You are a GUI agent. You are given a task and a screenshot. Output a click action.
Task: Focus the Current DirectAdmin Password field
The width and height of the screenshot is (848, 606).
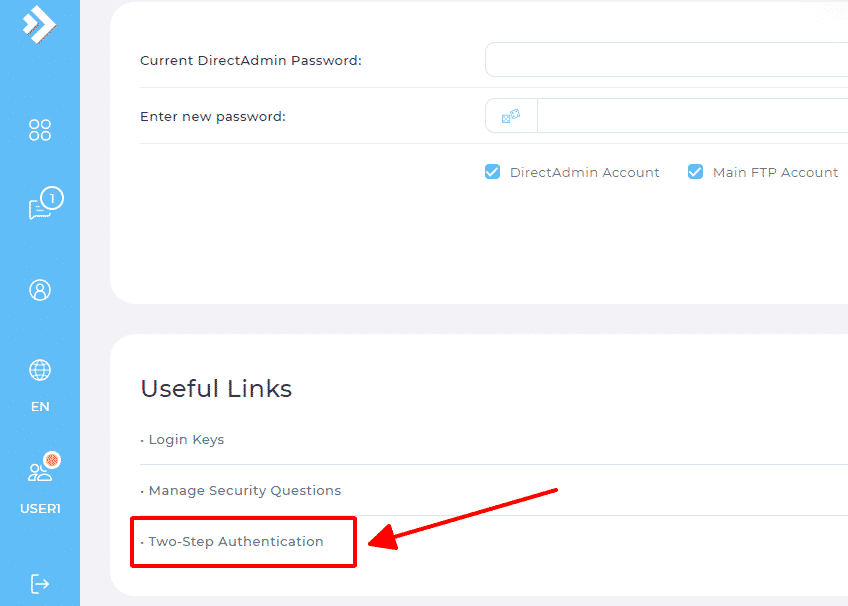click(x=666, y=60)
